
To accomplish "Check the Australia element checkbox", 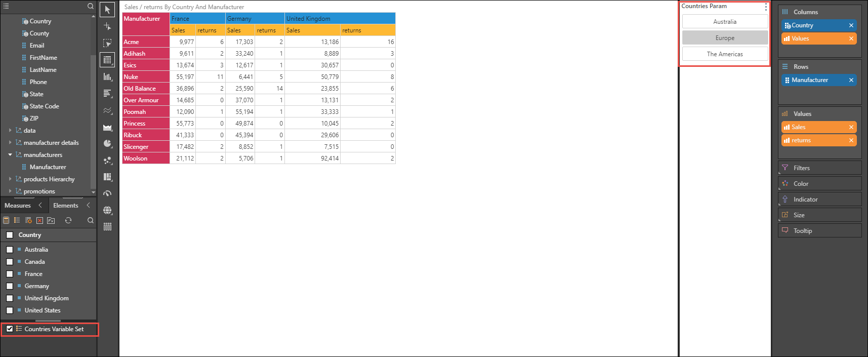I will coord(10,250).
